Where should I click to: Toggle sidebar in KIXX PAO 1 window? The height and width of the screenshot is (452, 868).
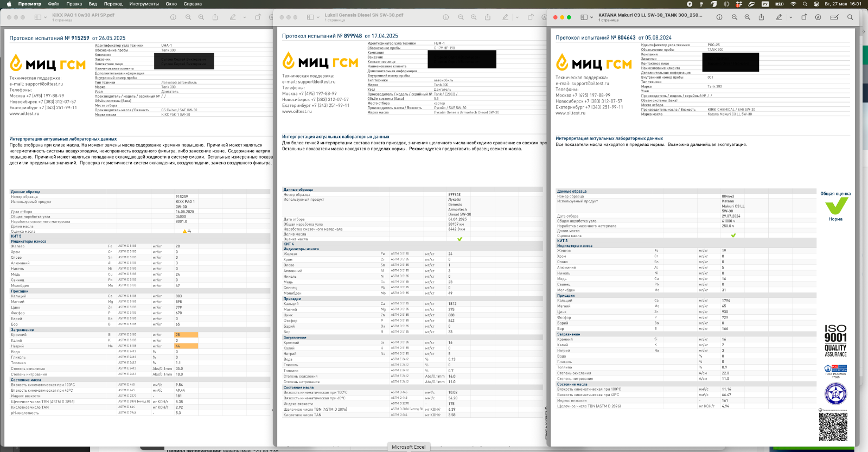click(x=37, y=17)
